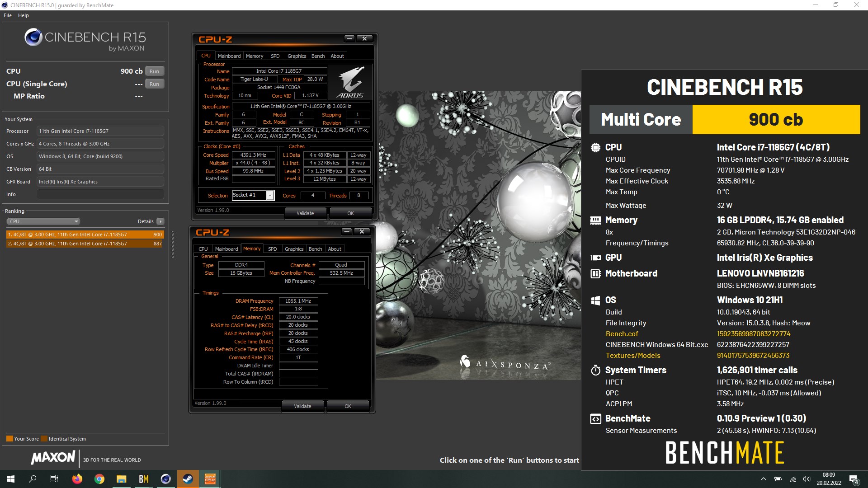
Task: Switch to Memory tab in top CPU-Z window
Action: [x=255, y=56]
